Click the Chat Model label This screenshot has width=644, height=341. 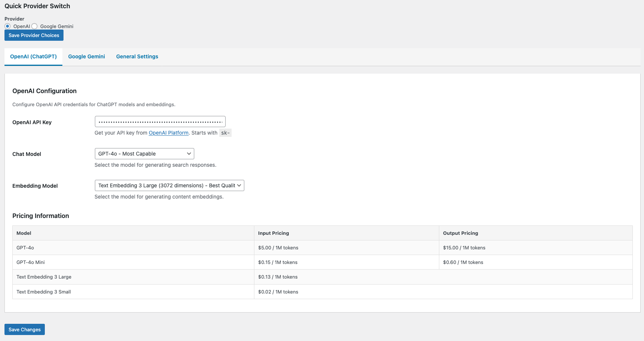point(27,154)
